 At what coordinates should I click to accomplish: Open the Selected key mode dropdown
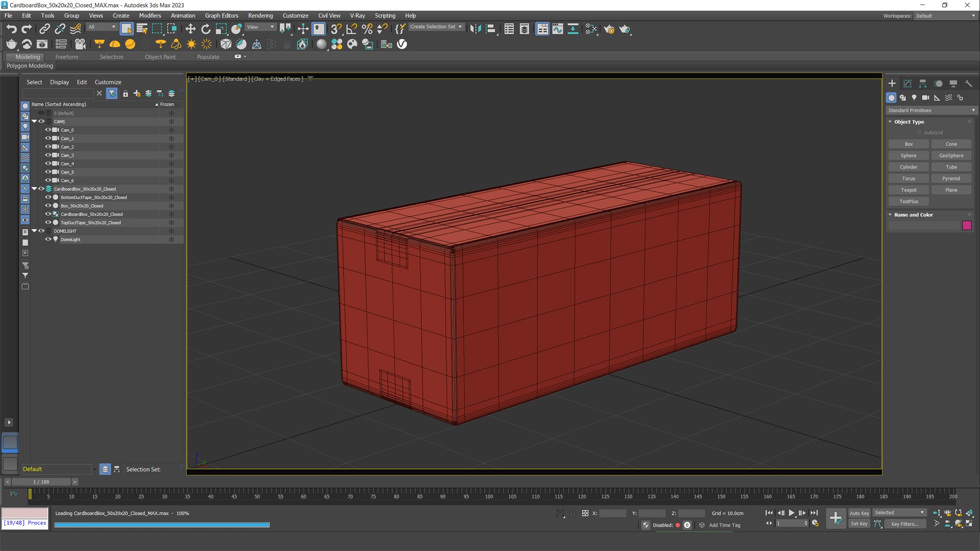point(899,513)
